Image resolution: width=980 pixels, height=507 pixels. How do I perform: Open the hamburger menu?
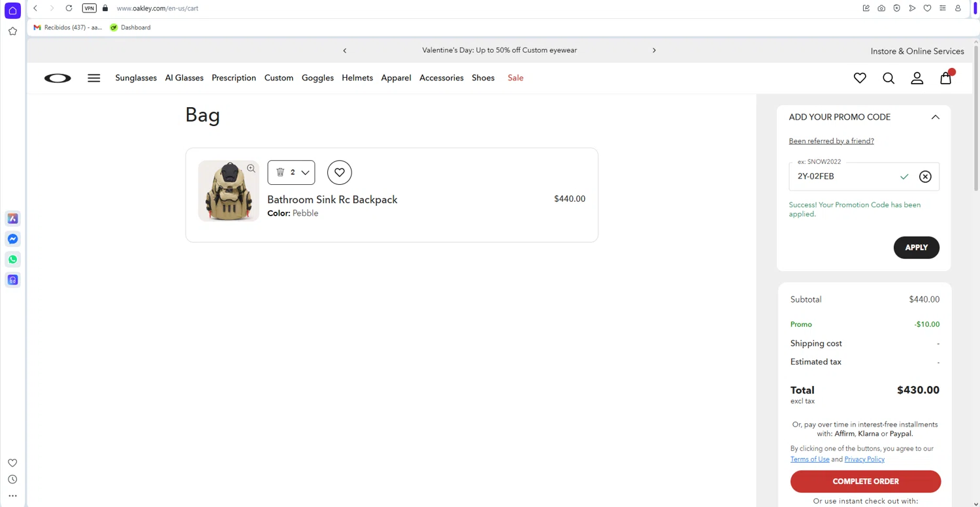click(94, 78)
